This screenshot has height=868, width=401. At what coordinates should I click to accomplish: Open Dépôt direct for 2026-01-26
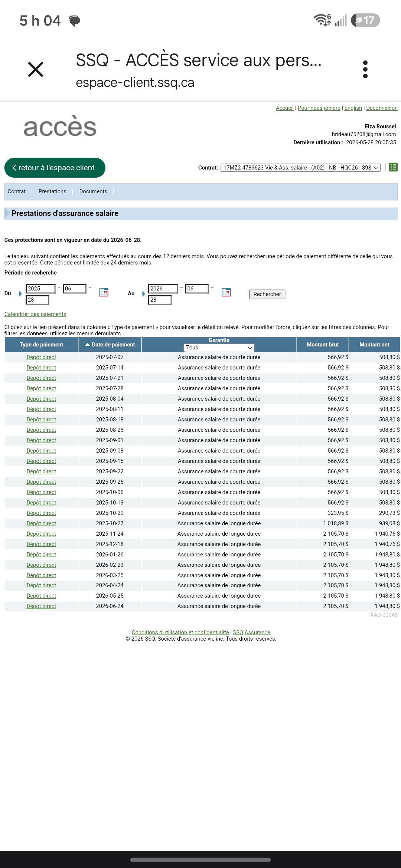(41, 555)
